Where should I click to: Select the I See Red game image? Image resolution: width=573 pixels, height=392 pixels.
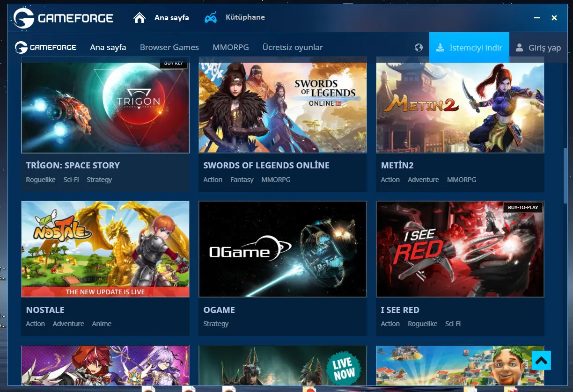[x=460, y=249]
